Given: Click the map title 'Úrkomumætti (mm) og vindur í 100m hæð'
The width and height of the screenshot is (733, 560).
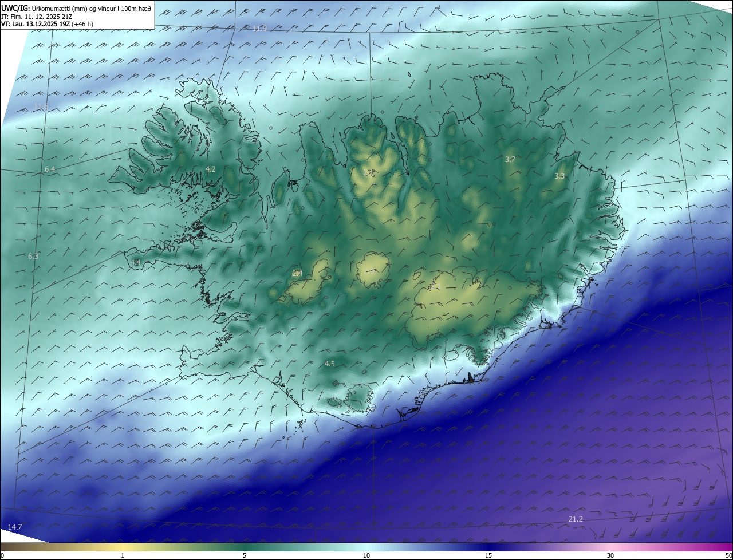Looking at the screenshot, I should pyautogui.click(x=92, y=8).
